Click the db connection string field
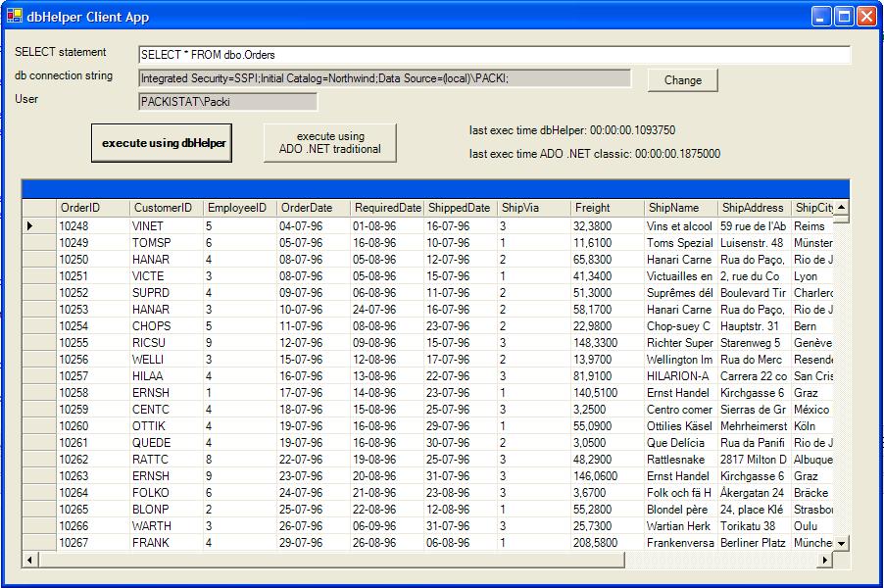884x588 pixels. coord(384,78)
